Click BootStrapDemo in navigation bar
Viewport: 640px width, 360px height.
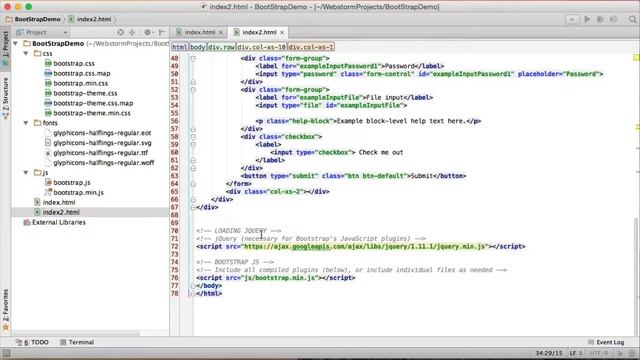[x=37, y=19]
